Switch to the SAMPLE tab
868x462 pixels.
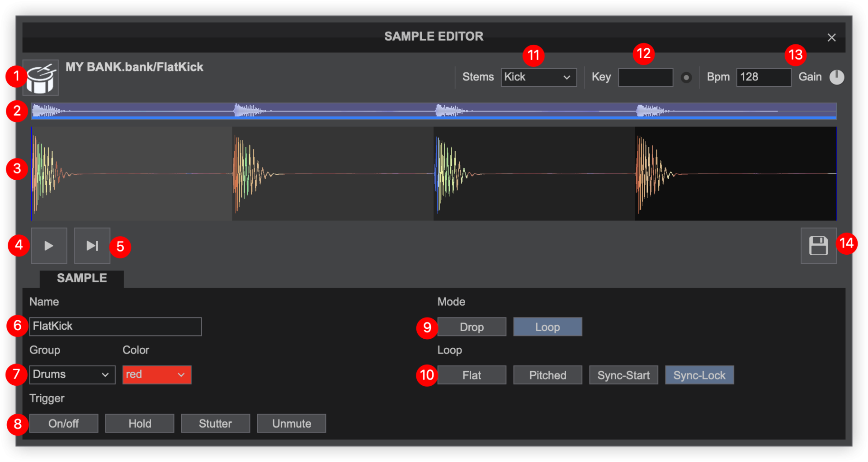pyautogui.click(x=82, y=278)
